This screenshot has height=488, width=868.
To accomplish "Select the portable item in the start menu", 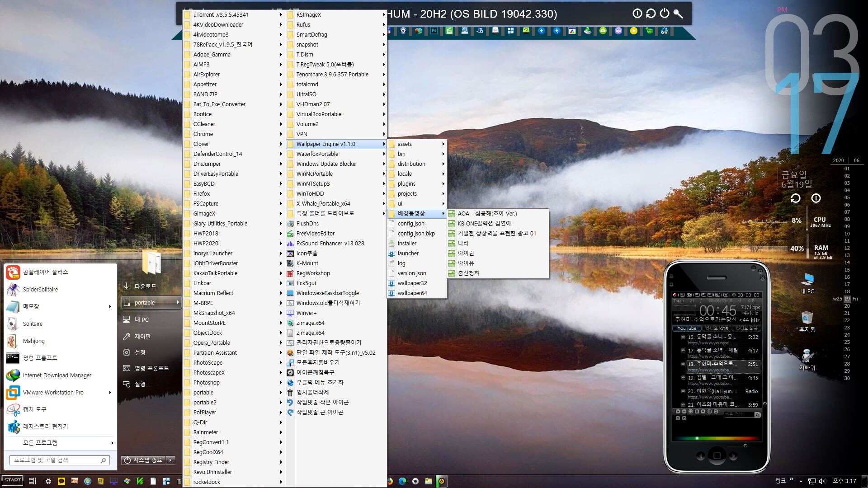I will pos(151,302).
